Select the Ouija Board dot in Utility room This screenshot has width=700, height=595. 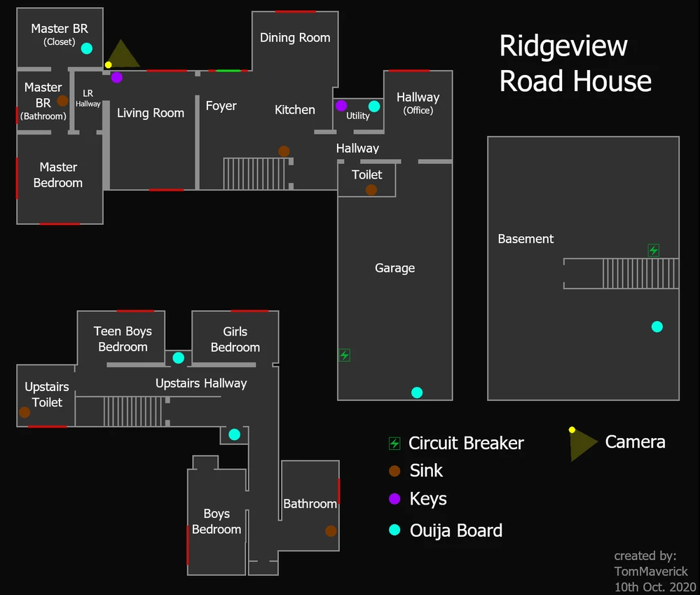(x=374, y=107)
